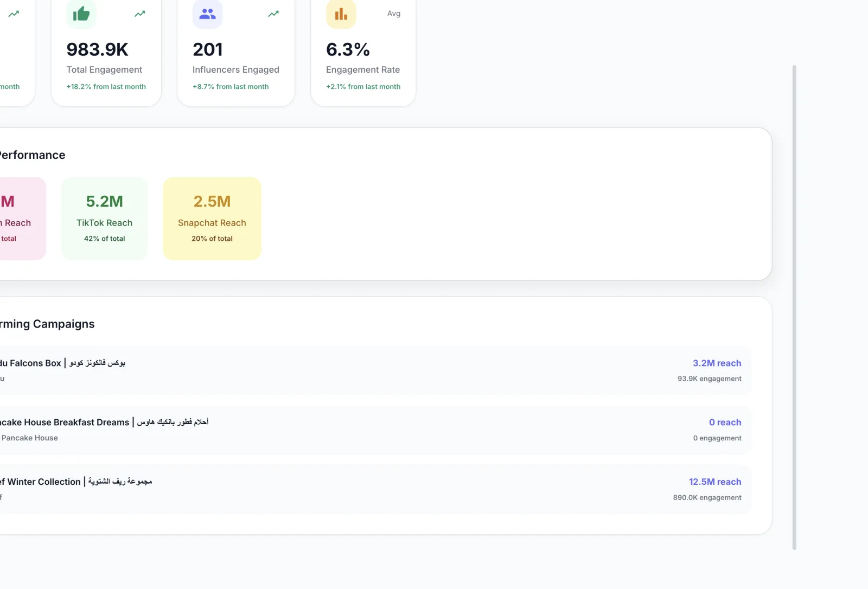
Task: Click the vertical page scrollbar
Action: [794, 308]
